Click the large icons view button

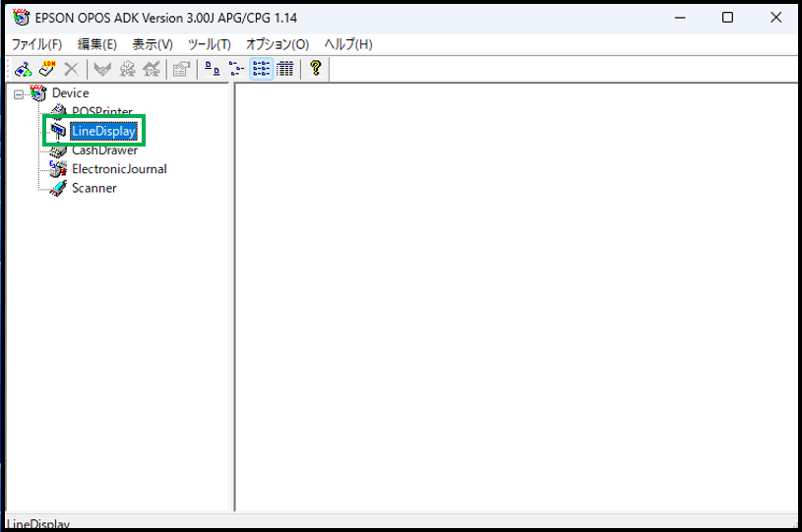(x=212, y=68)
